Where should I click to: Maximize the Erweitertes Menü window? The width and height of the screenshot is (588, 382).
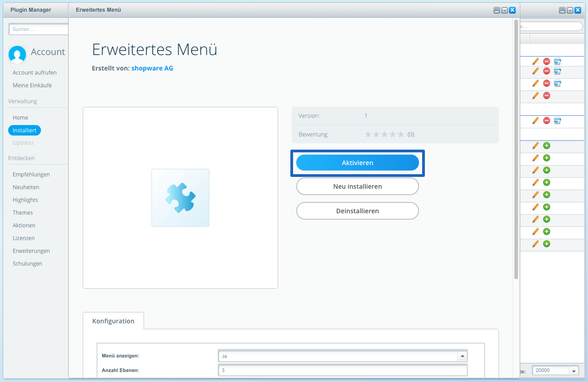click(x=504, y=10)
